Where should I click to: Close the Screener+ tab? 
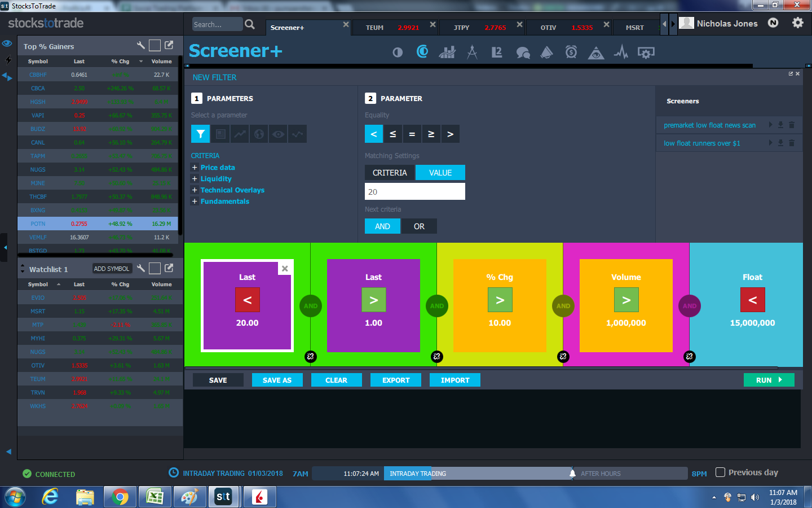[x=346, y=25]
